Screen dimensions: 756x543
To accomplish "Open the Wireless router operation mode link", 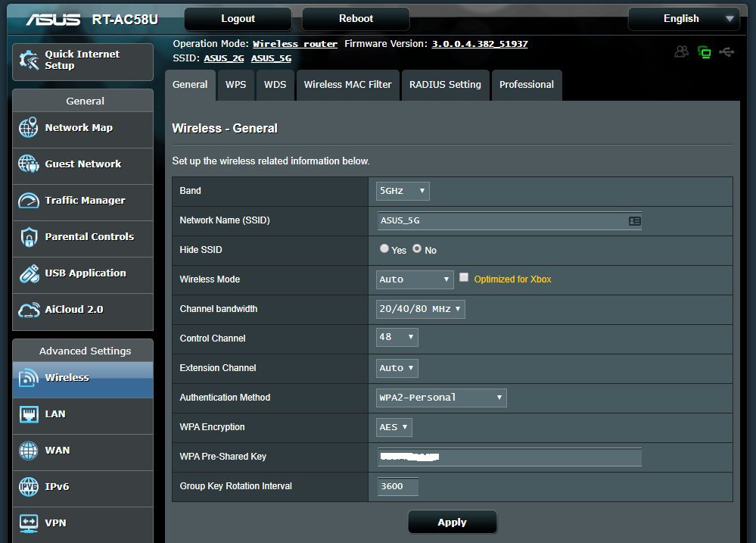I will [295, 44].
